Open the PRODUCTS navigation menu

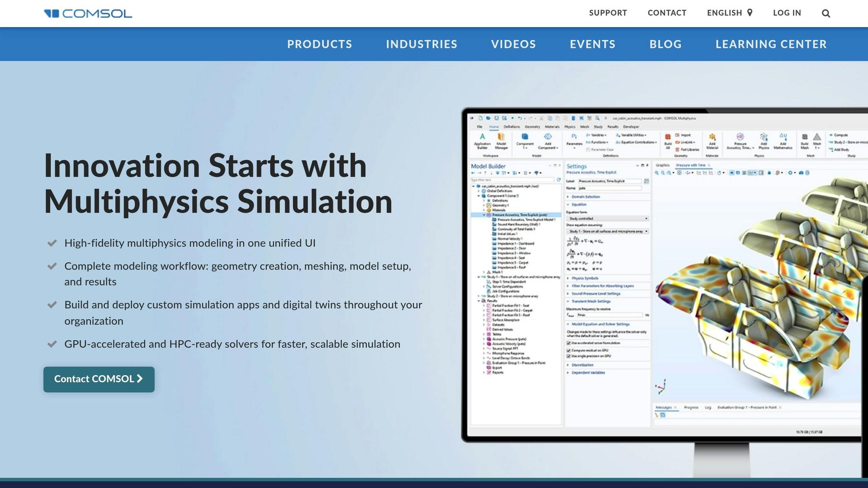click(320, 44)
